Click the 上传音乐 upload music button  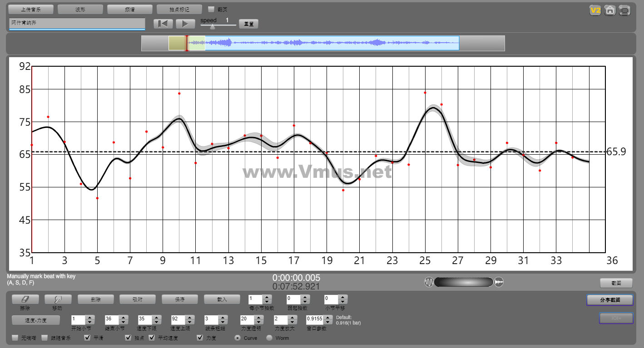[31, 9]
